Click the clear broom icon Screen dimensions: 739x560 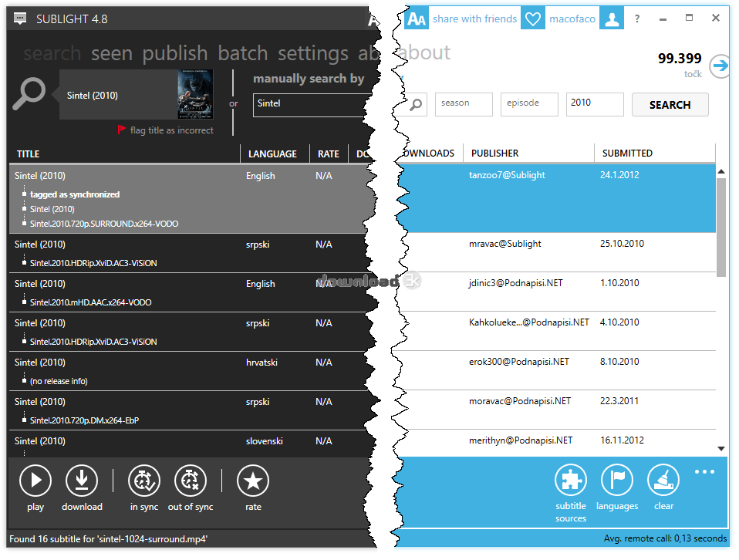click(x=663, y=481)
